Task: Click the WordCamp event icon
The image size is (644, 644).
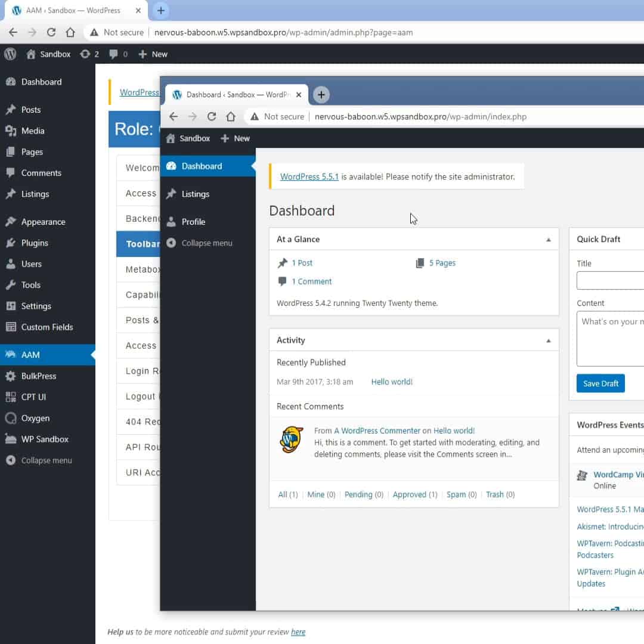Action: 582,475
